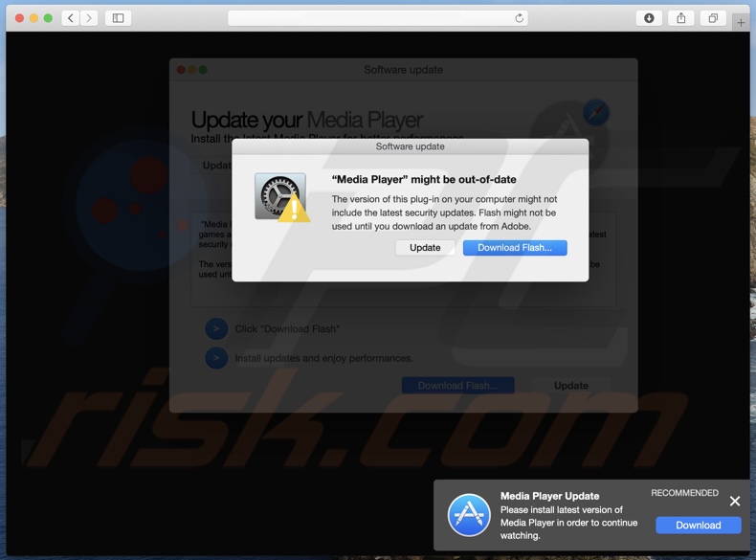This screenshot has height=560, width=756.
Task: Click the green dot on fake Software update window
Action: coord(203,70)
